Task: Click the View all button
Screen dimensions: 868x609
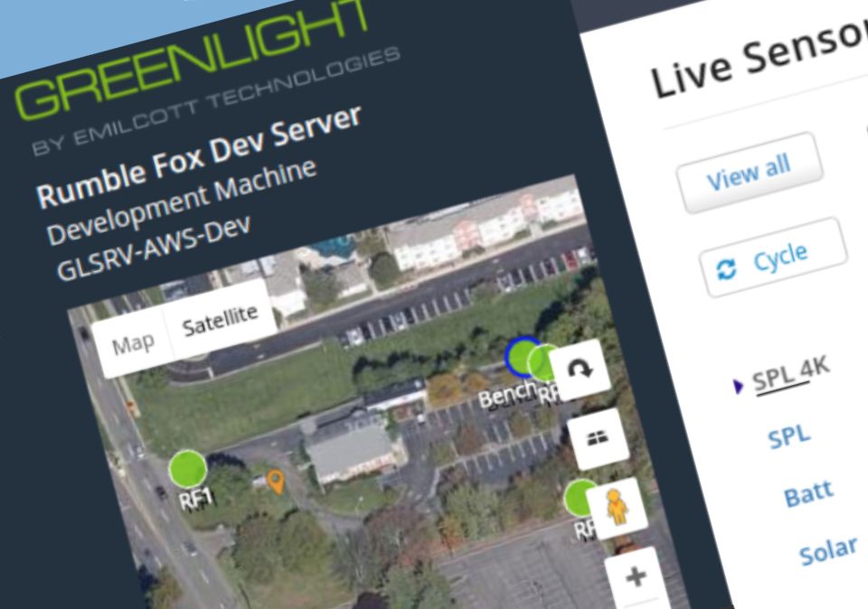Action: pos(749,173)
